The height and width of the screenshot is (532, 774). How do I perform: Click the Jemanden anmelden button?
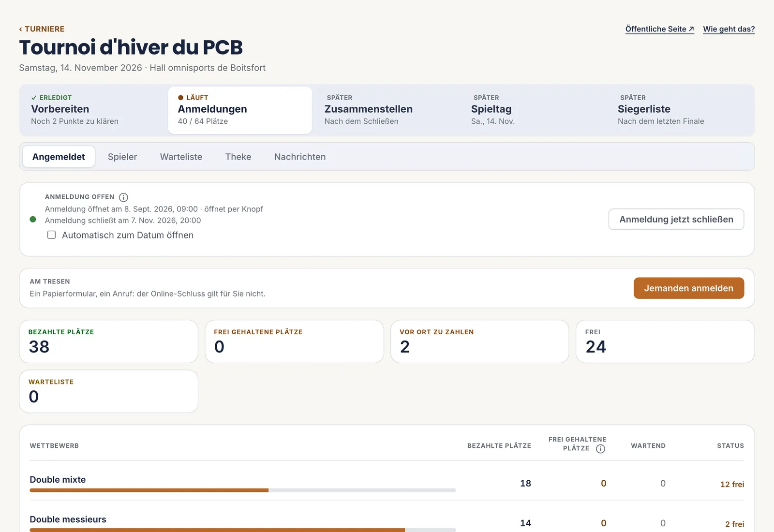coord(689,288)
